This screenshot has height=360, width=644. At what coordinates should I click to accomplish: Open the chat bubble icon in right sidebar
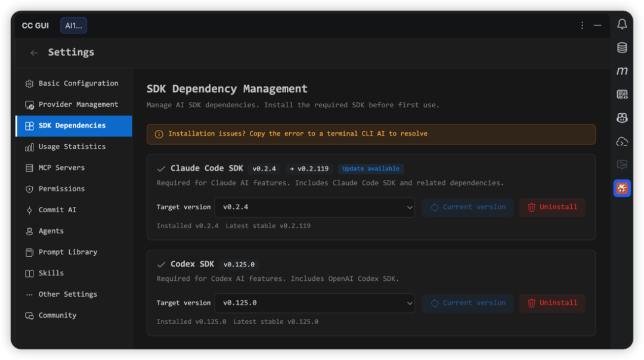pyautogui.click(x=622, y=165)
